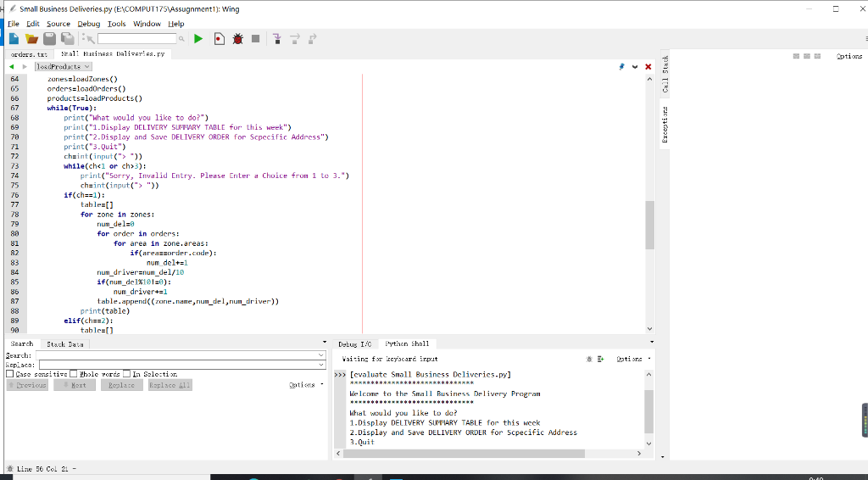Image resolution: width=868 pixels, height=480 pixels.
Task: Click in the Replace text field
Action: [x=177, y=365]
